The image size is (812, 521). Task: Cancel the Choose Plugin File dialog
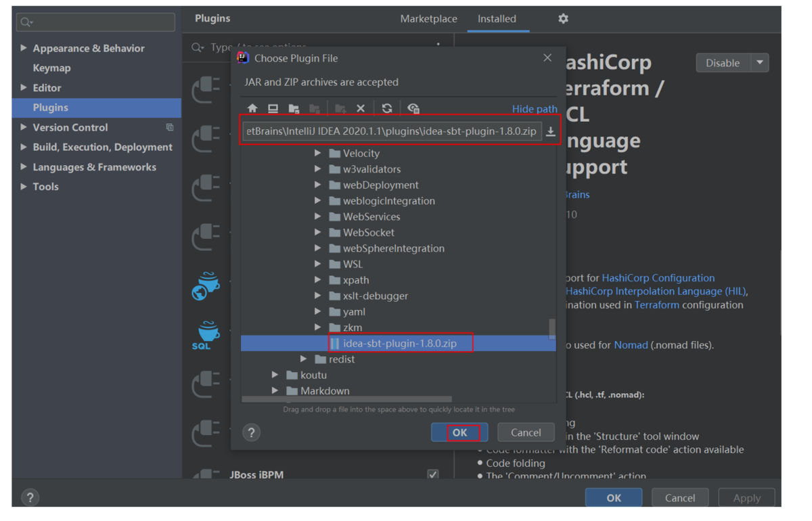(526, 433)
